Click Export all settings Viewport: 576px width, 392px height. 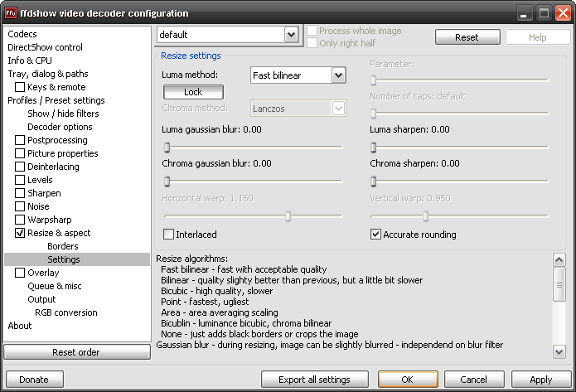[314, 379]
